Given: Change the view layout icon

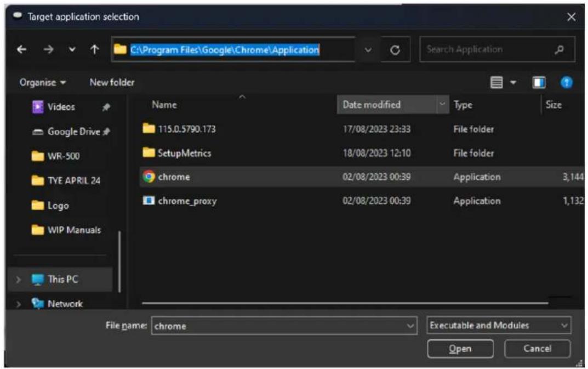Looking at the screenshot, I should point(496,82).
